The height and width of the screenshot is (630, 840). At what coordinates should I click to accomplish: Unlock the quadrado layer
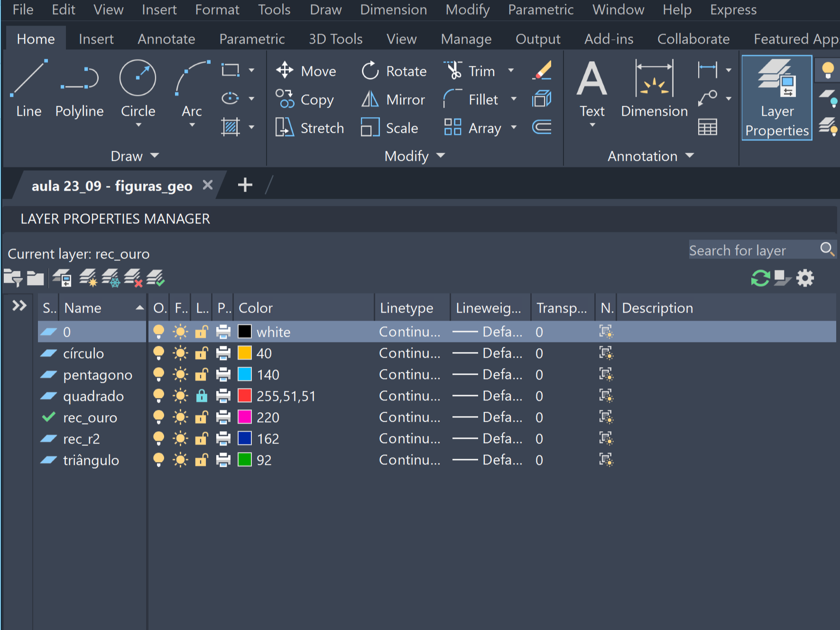tap(202, 396)
